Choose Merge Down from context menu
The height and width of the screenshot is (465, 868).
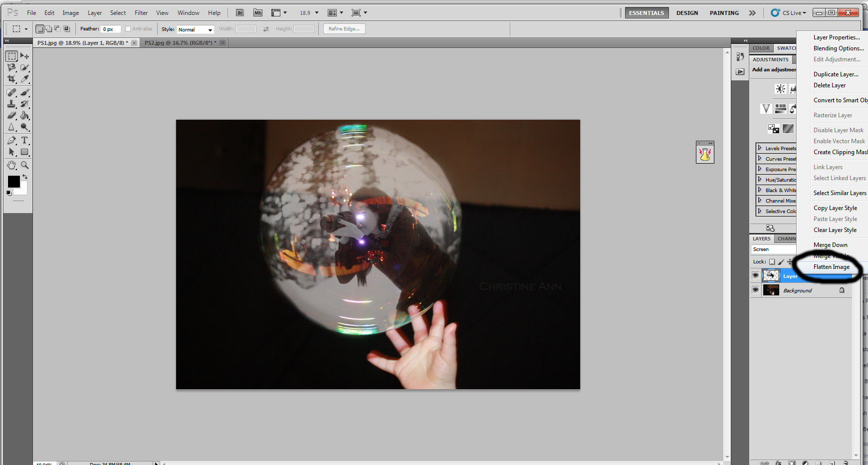(x=830, y=245)
